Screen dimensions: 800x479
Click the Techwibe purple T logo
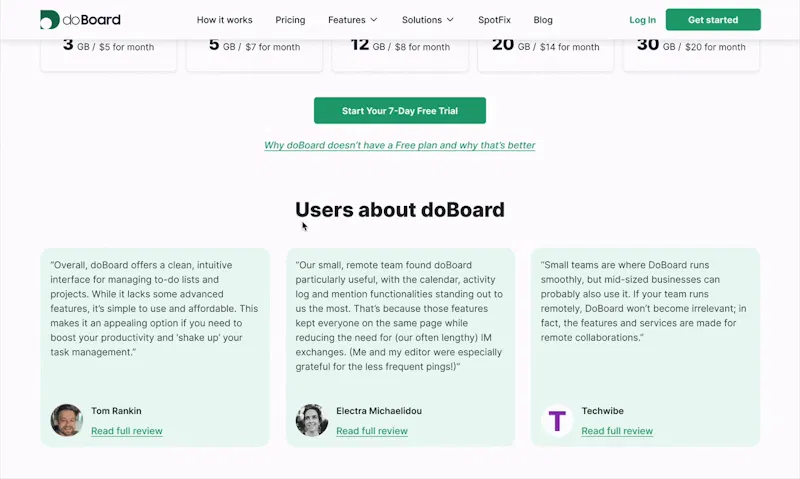557,420
